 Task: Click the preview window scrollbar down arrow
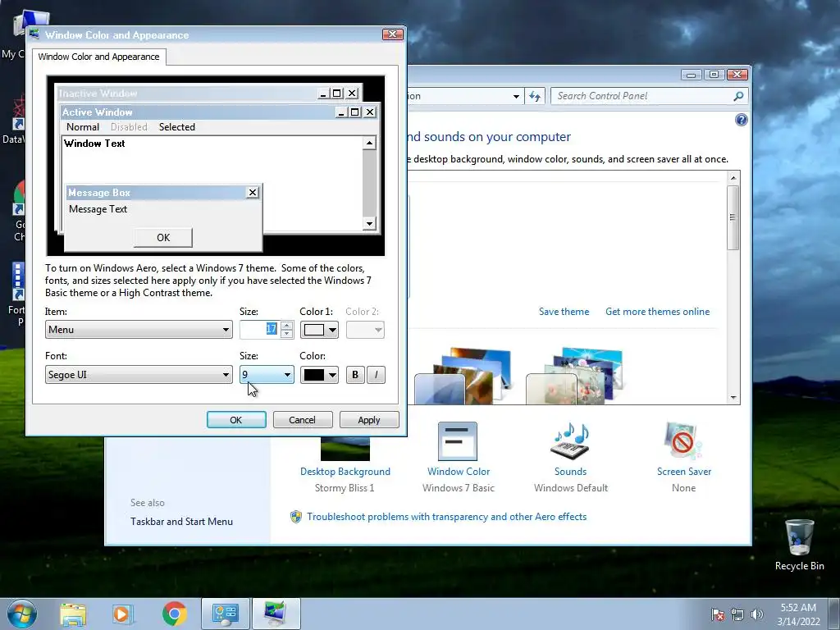pyautogui.click(x=369, y=223)
